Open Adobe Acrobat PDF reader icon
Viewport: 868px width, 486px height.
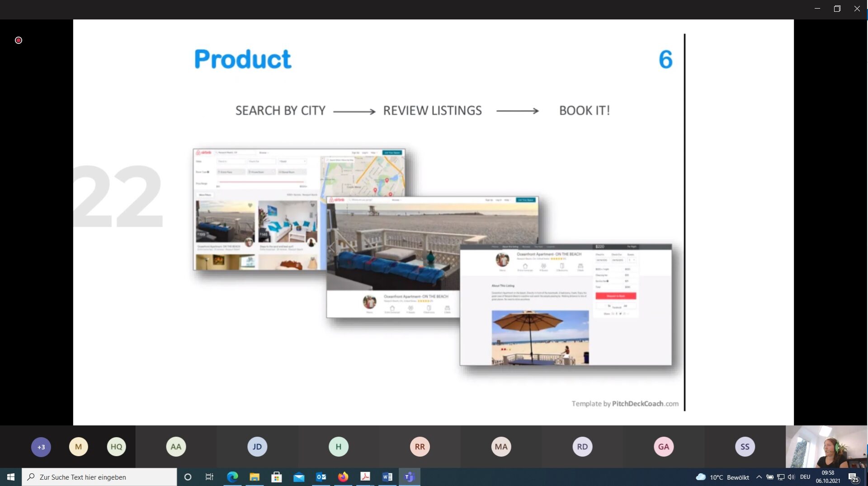click(365, 477)
